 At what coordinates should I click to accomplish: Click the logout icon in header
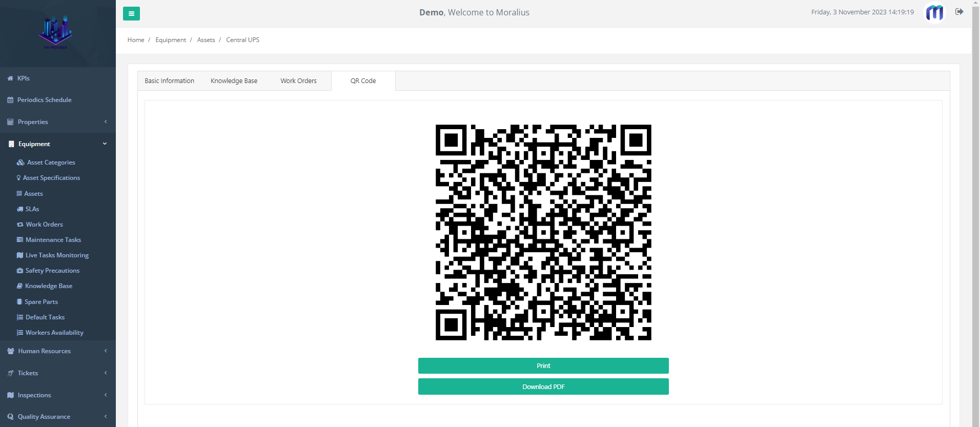click(959, 12)
